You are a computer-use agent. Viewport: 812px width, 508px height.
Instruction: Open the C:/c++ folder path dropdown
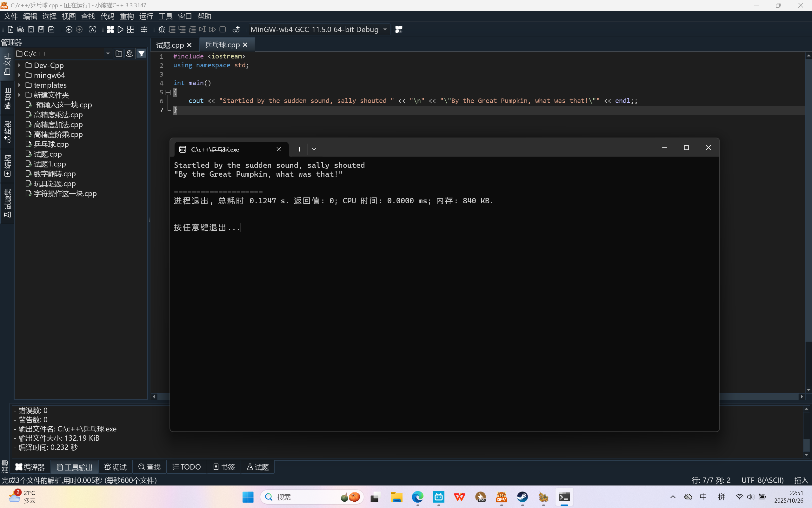tap(108, 53)
